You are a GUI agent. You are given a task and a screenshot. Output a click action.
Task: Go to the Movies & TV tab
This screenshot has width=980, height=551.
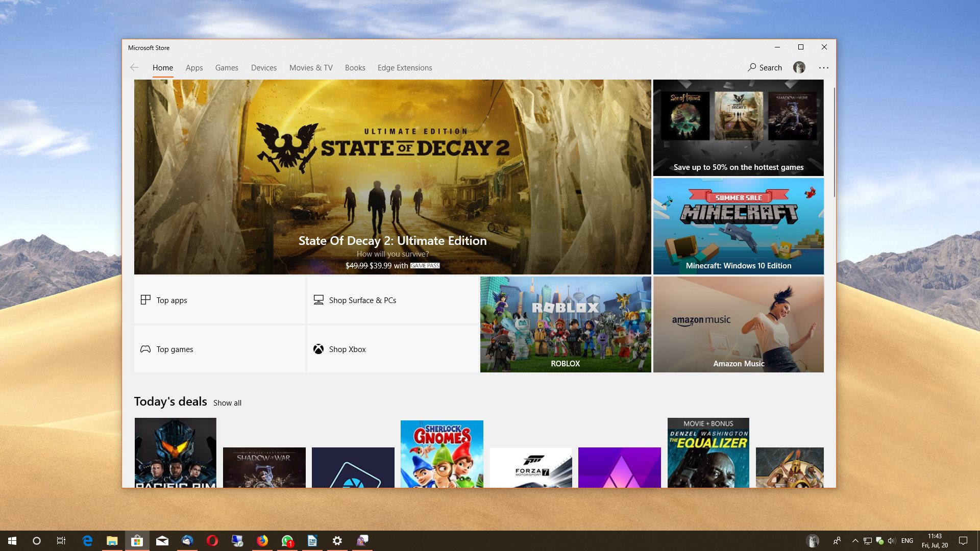click(x=311, y=67)
